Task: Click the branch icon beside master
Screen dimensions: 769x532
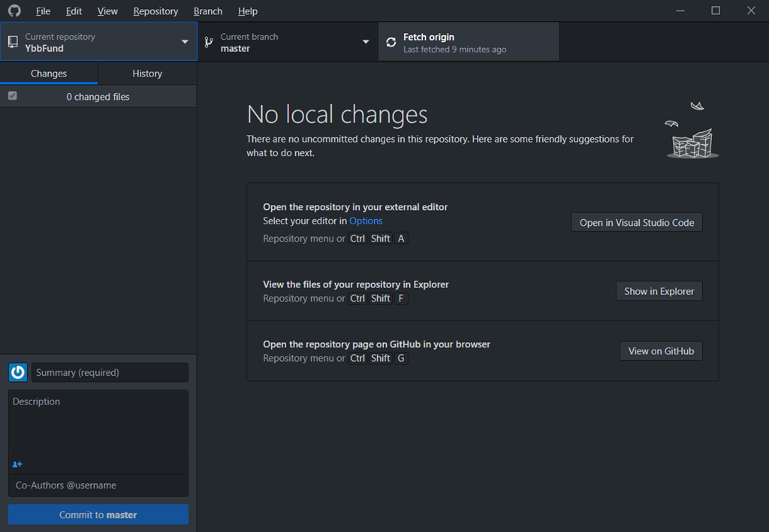Action: pyautogui.click(x=209, y=42)
